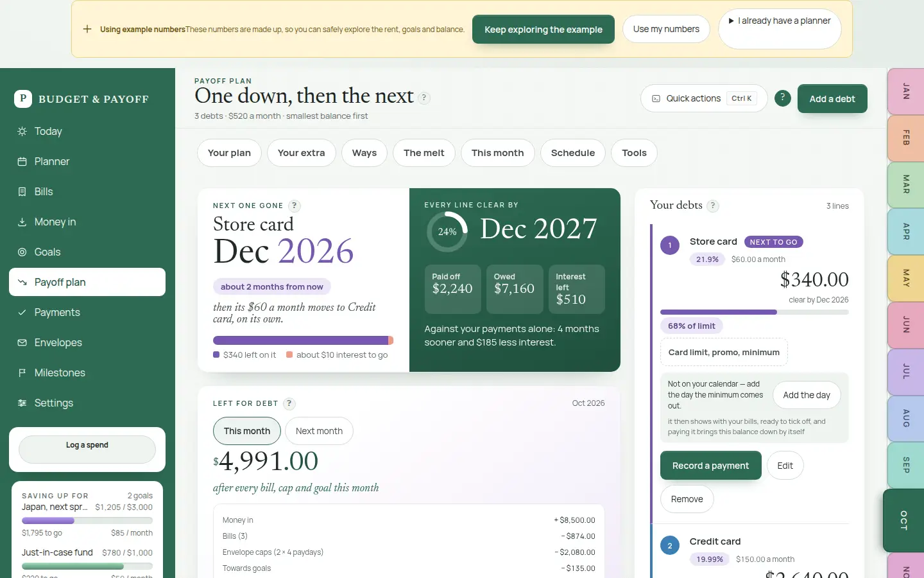Viewport: 924px width, 578px height.
Task: Click the Goals target icon
Action: point(22,252)
